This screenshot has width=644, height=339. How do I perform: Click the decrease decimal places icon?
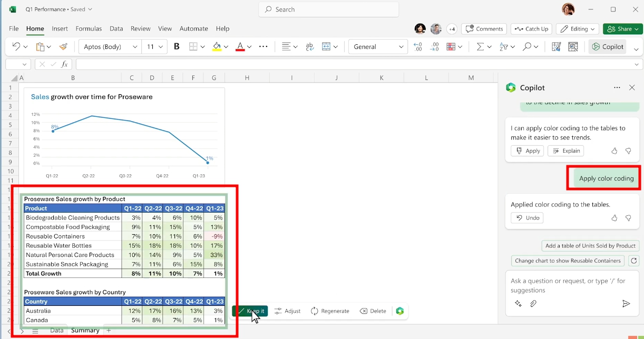[x=435, y=47]
